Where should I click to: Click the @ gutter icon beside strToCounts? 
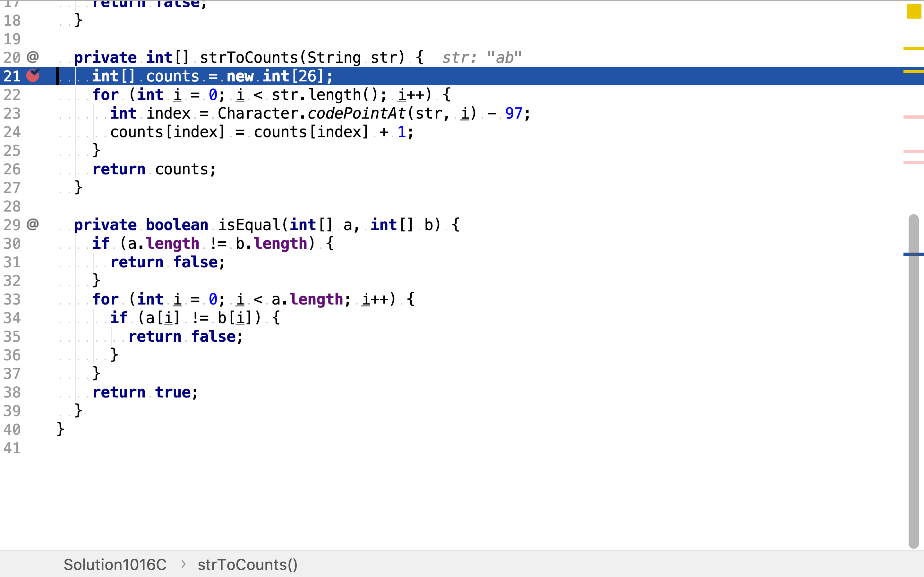click(x=33, y=57)
